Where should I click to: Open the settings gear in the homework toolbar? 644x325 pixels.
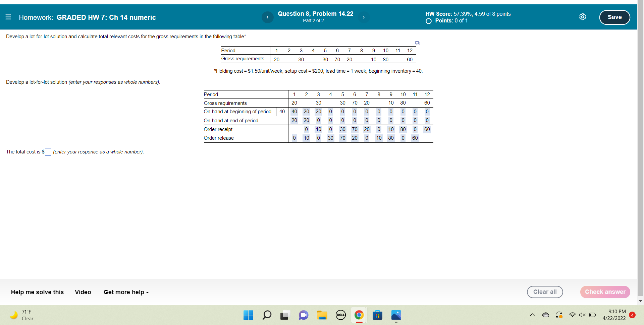pyautogui.click(x=583, y=17)
